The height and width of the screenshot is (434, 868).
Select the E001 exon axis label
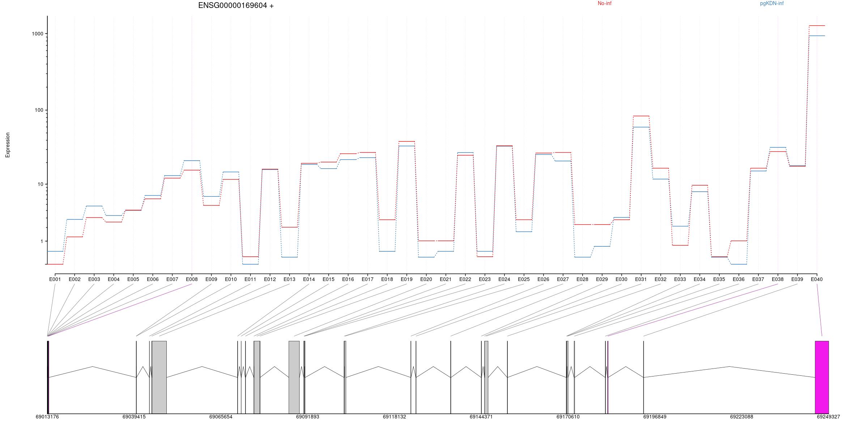55,279
